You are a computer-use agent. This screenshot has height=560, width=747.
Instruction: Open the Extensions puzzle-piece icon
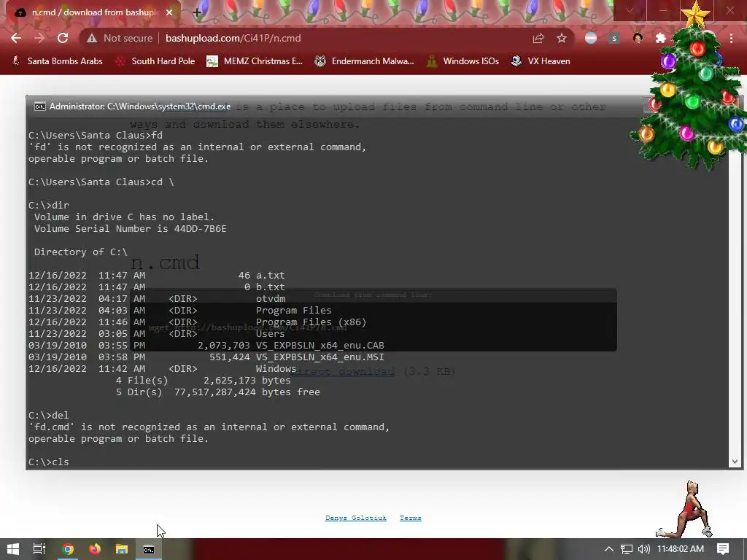660,38
